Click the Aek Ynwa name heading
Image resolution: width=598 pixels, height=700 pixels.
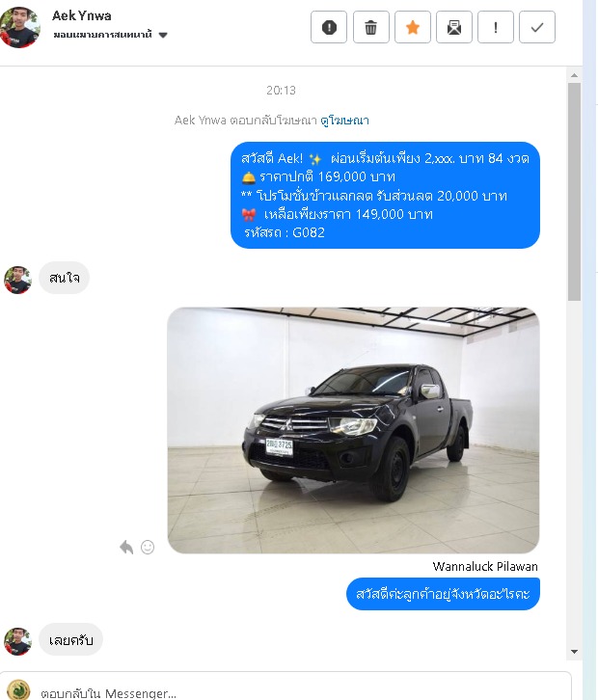(x=81, y=15)
